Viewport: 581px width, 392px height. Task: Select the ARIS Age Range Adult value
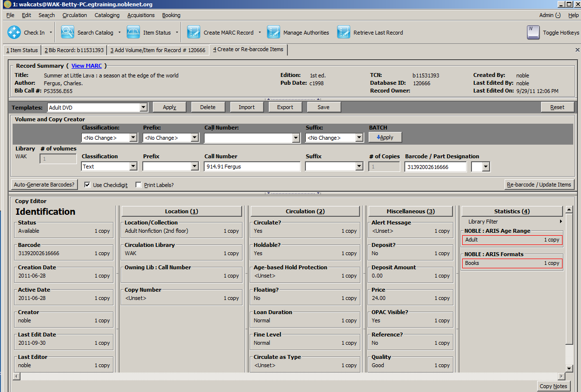[x=512, y=240]
